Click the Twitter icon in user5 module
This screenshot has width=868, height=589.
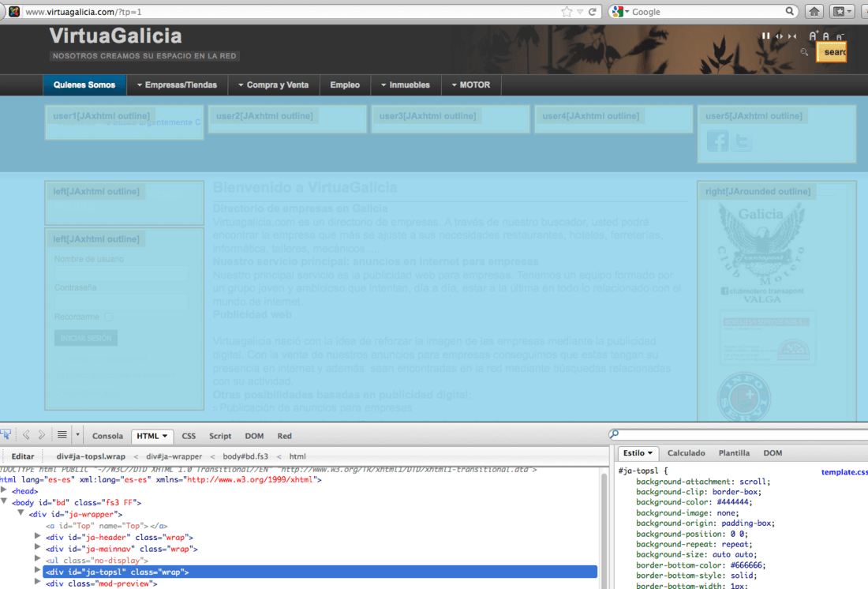(x=742, y=141)
